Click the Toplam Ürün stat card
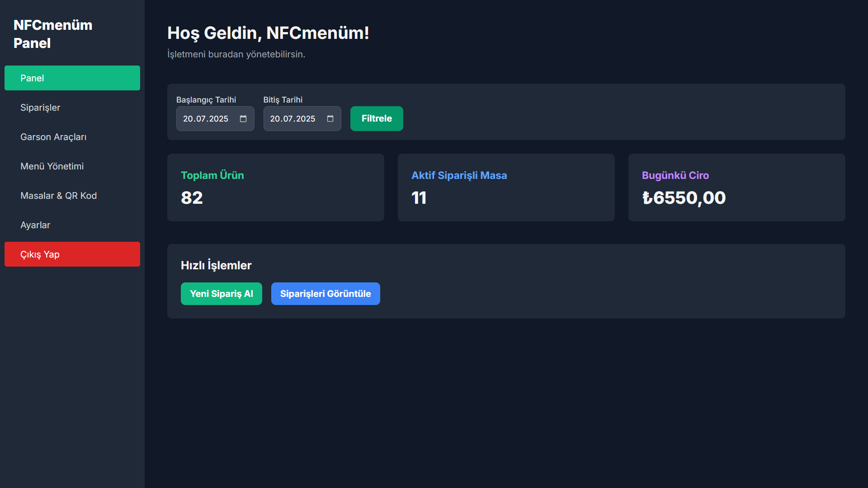868x488 pixels. (276, 188)
